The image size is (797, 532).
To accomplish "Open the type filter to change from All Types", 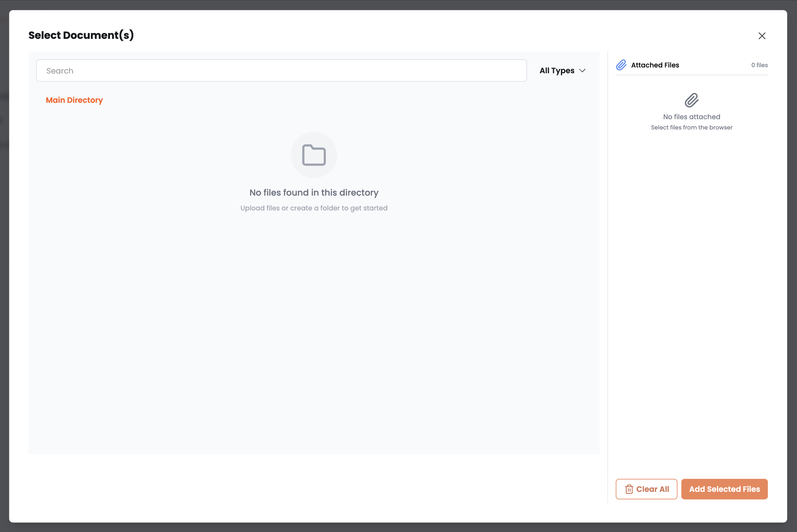I will click(562, 71).
